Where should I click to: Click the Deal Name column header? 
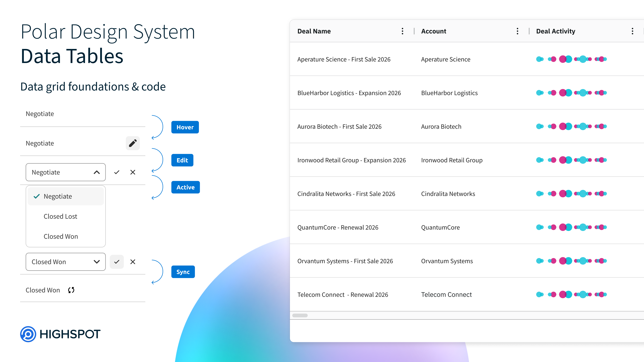[x=314, y=31]
